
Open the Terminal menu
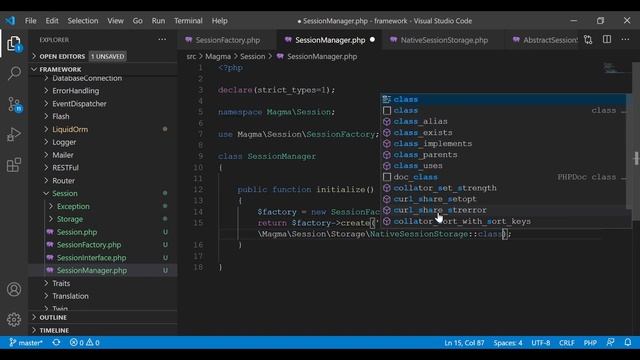coord(188,20)
